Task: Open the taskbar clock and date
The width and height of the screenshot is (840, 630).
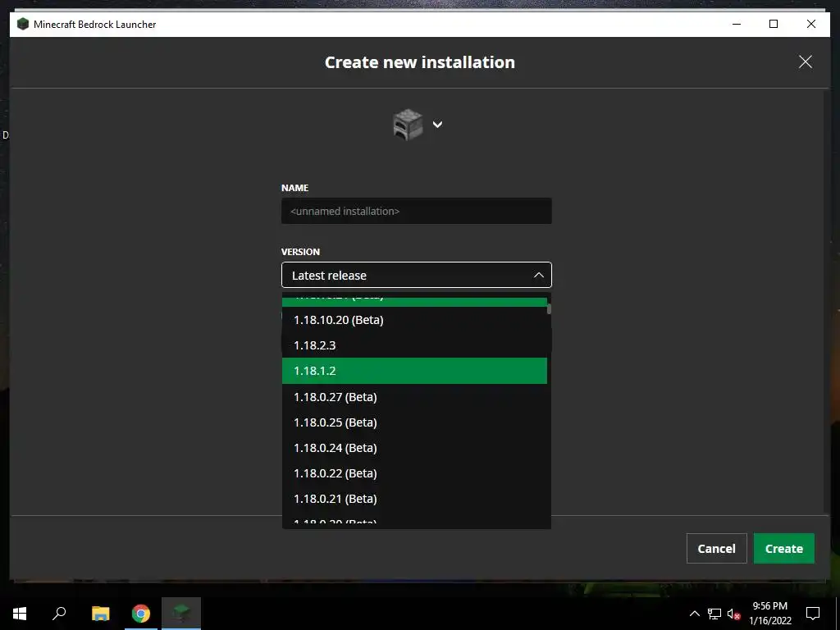Action: [769, 614]
